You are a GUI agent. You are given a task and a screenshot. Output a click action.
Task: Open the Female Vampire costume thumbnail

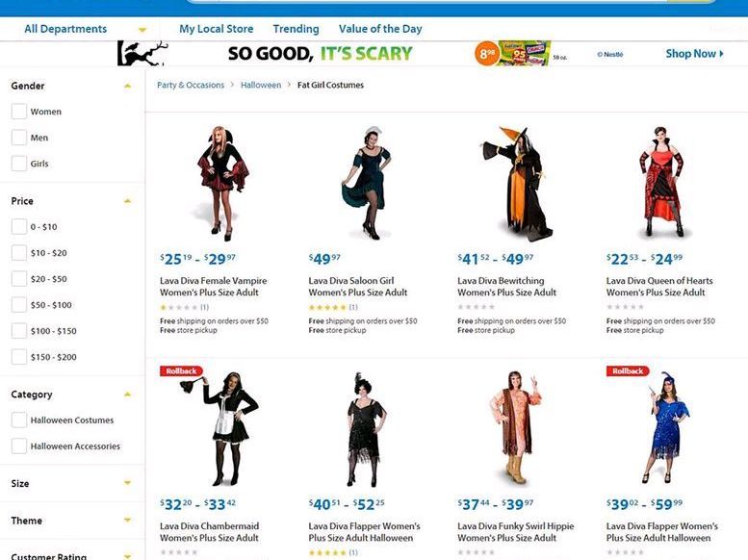221,184
